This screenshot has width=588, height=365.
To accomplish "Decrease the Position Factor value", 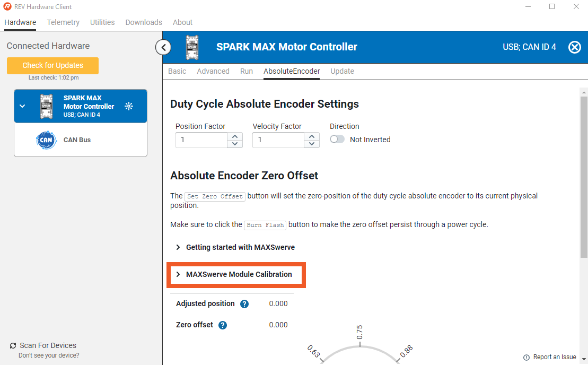I will click(235, 144).
